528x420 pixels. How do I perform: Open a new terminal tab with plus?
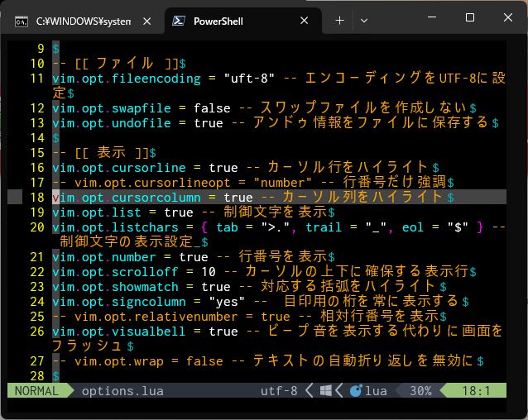point(339,21)
